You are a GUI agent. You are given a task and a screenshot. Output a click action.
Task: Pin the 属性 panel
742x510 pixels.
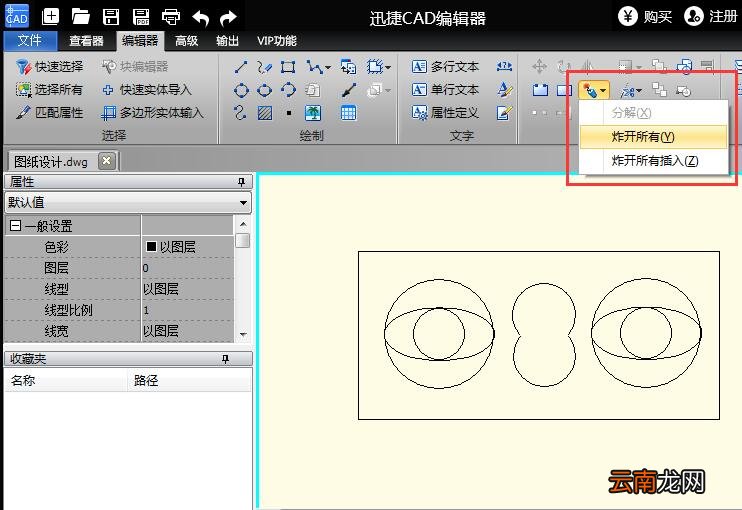[x=241, y=182]
